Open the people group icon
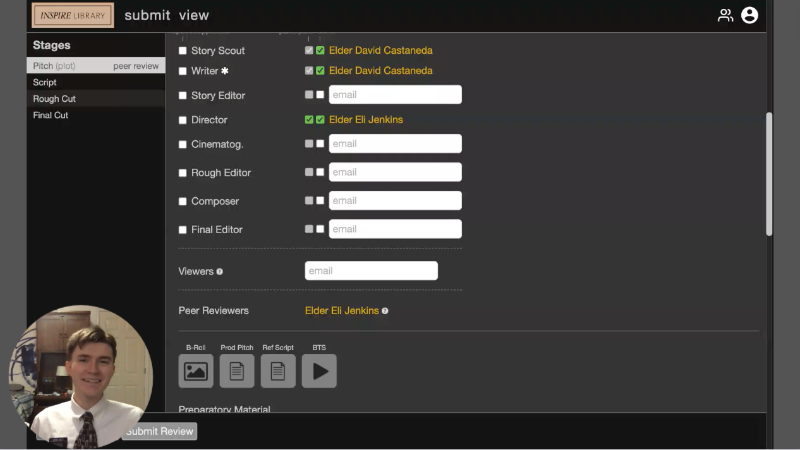Image resolution: width=800 pixels, height=450 pixels. pos(725,15)
